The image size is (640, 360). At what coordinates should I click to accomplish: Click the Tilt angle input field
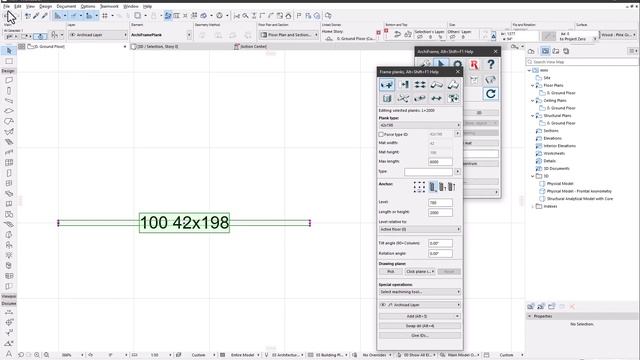[440, 243]
